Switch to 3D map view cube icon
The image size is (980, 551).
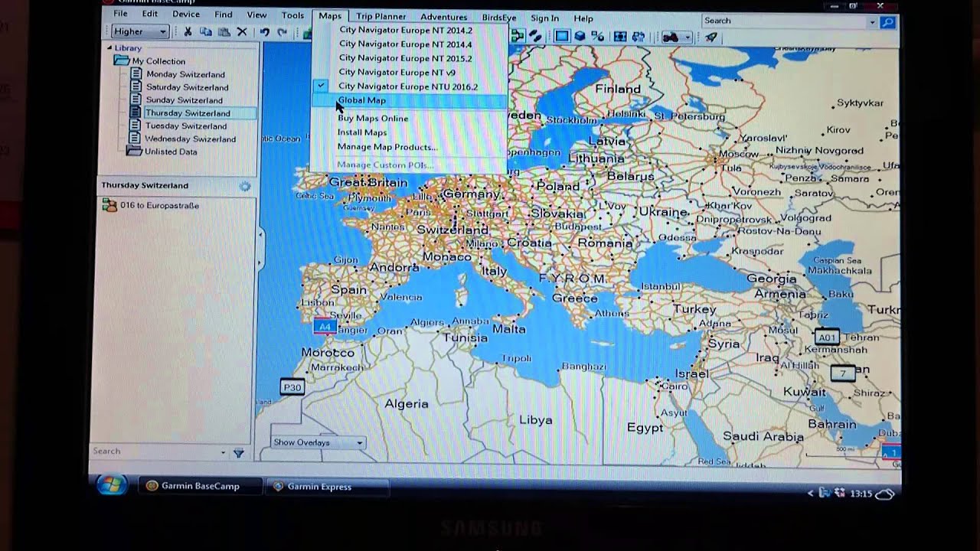(580, 36)
